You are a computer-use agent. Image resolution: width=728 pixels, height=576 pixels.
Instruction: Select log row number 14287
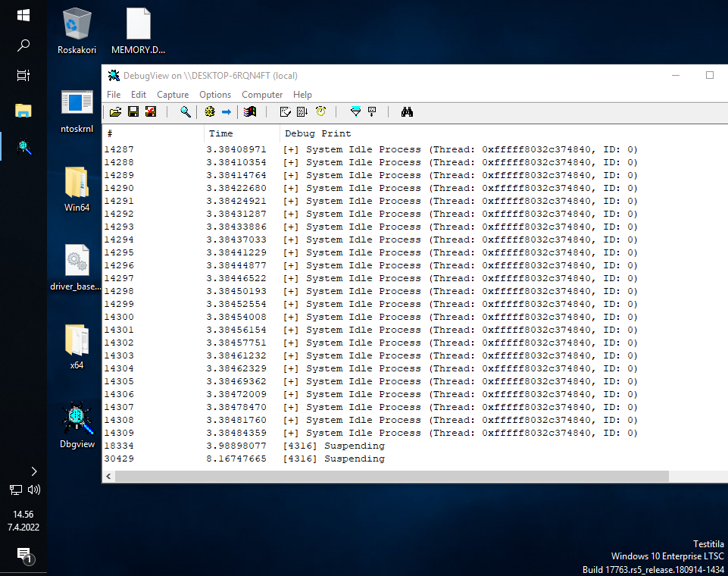point(119,149)
